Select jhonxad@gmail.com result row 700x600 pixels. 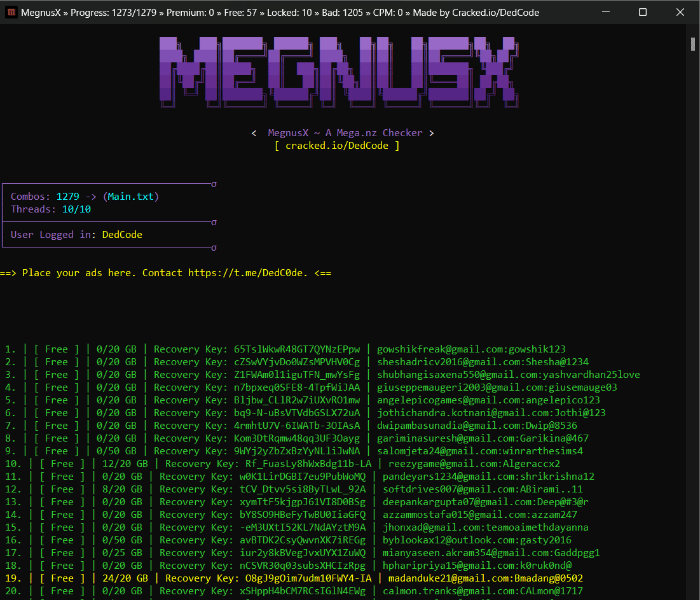point(297,527)
